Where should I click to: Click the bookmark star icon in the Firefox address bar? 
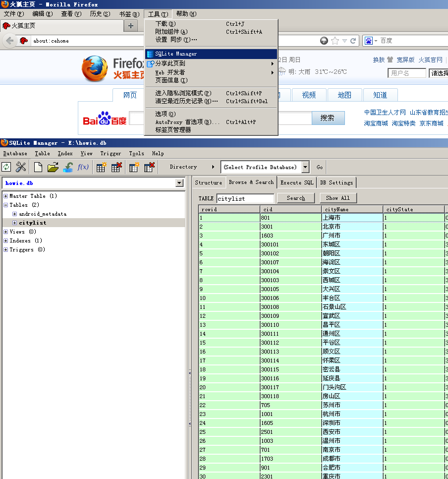pos(335,41)
